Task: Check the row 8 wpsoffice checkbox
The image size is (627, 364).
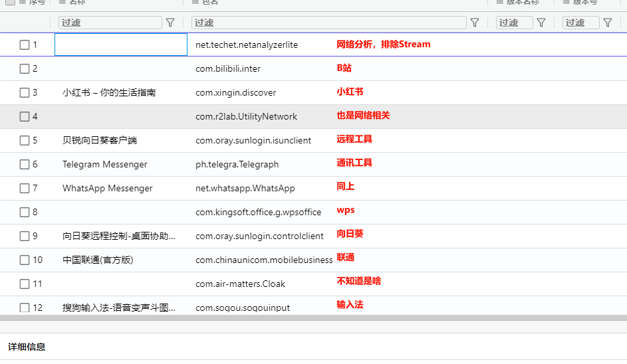Action: (25, 212)
